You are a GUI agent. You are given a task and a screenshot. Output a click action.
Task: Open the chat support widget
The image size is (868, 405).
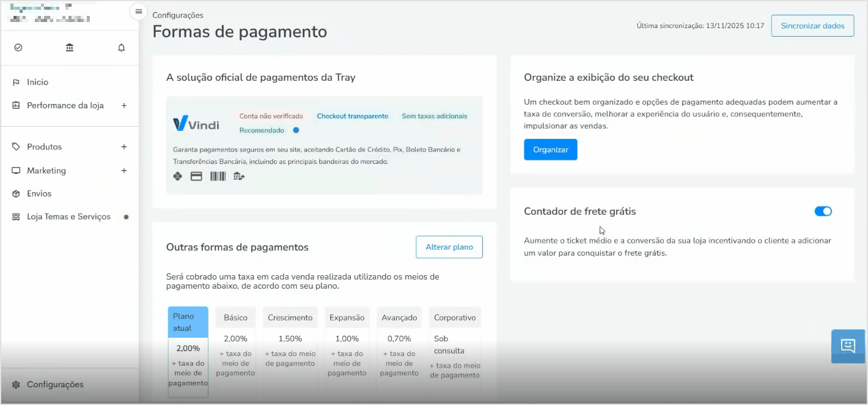point(848,346)
